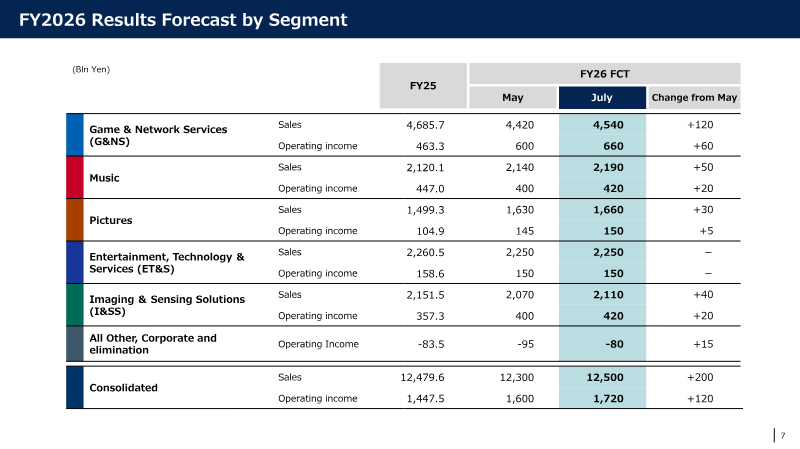Click the red Music color swatch
Viewport: 800px width, 449px height.
tap(74, 178)
